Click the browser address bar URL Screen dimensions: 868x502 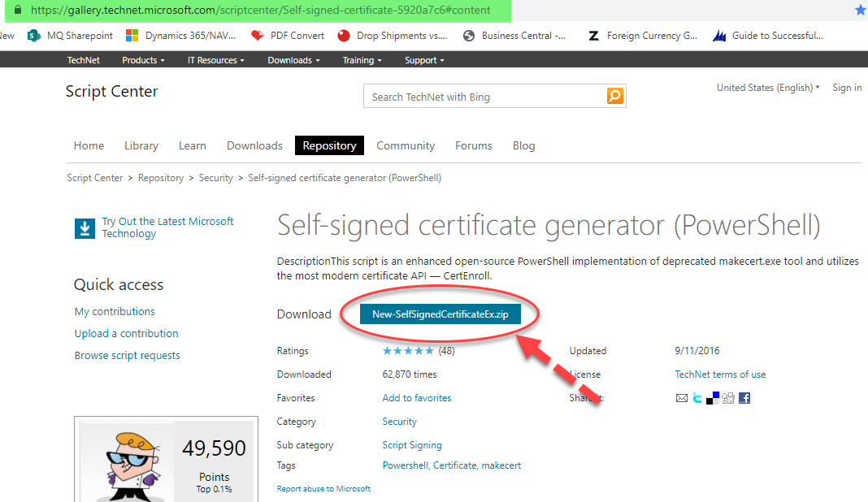pos(261,10)
